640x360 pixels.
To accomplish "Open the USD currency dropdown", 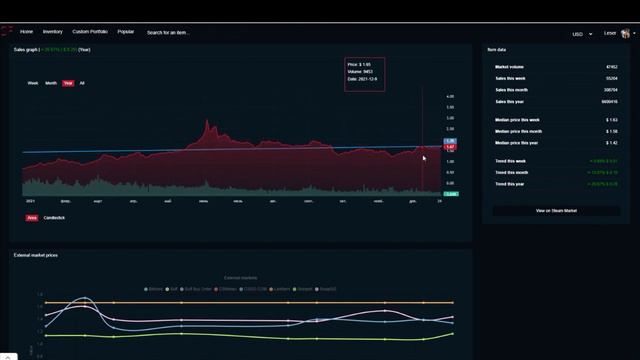I will 582,34.
